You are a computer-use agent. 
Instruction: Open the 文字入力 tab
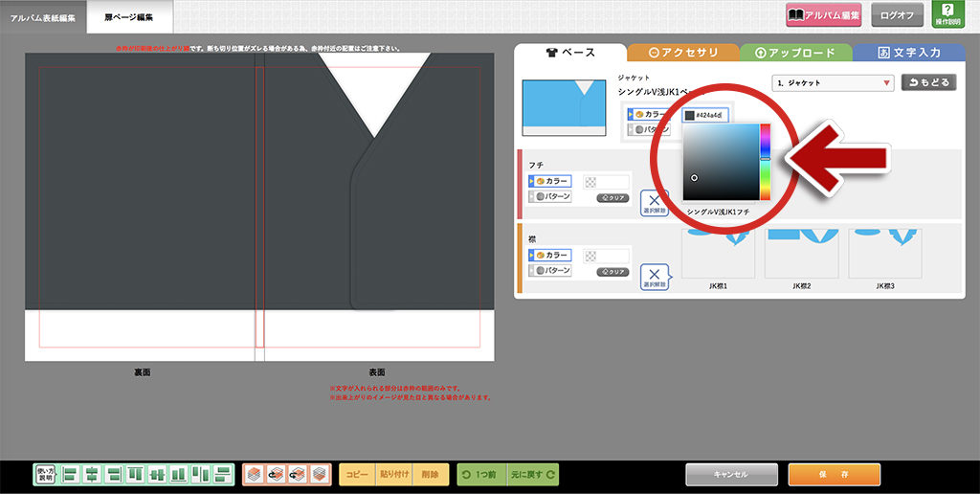909,53
